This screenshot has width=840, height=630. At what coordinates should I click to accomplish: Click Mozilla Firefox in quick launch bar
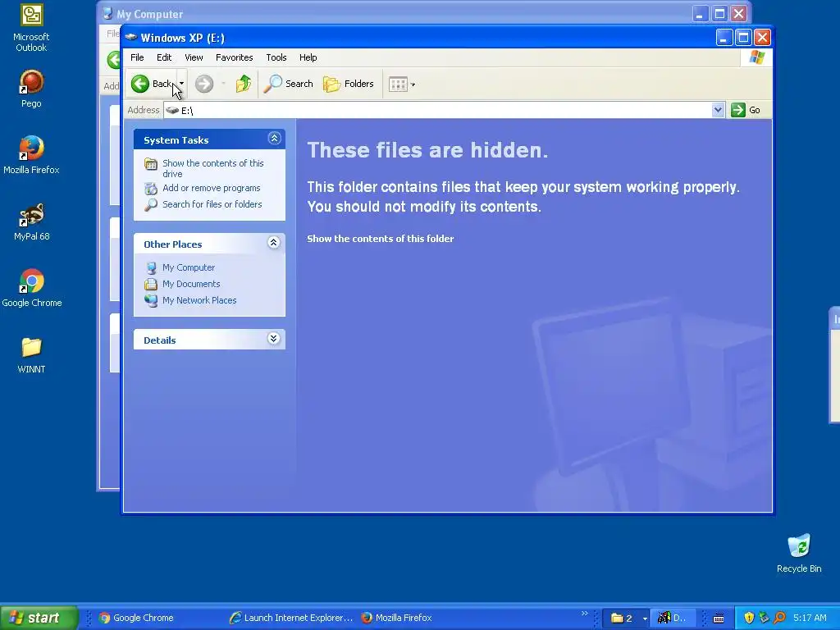[396, 618]
